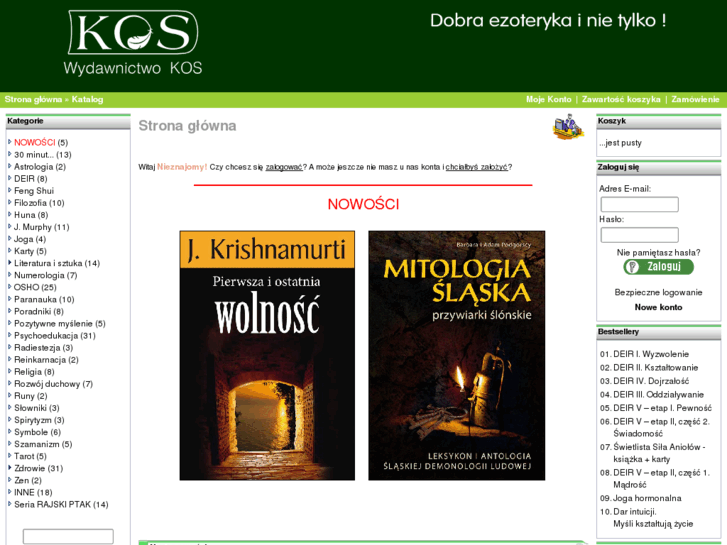
Task: Open Pozytywne myślenie category
Action: point(53,323)
